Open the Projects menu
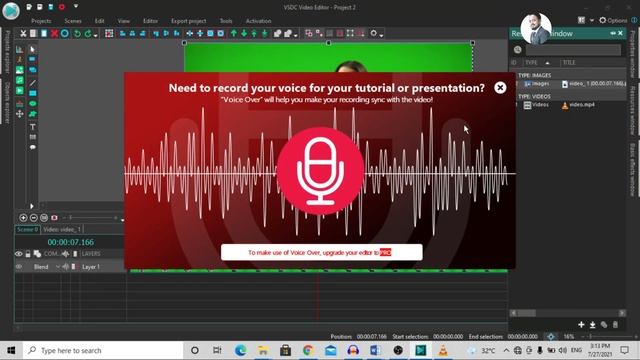This screenshot has height=360, width=640. point(41,21)
